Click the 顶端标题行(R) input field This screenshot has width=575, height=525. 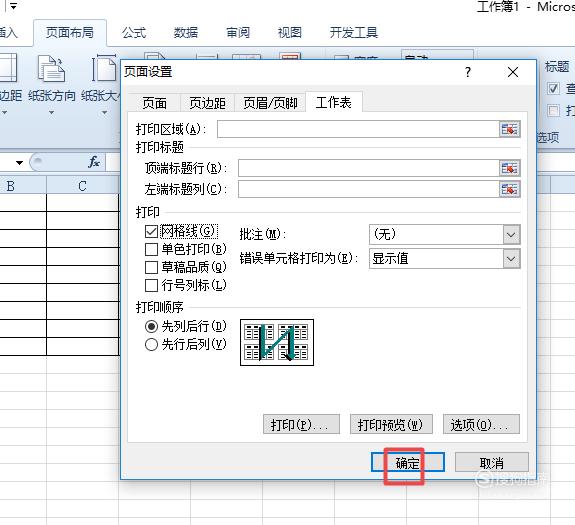tap(369, 168)
